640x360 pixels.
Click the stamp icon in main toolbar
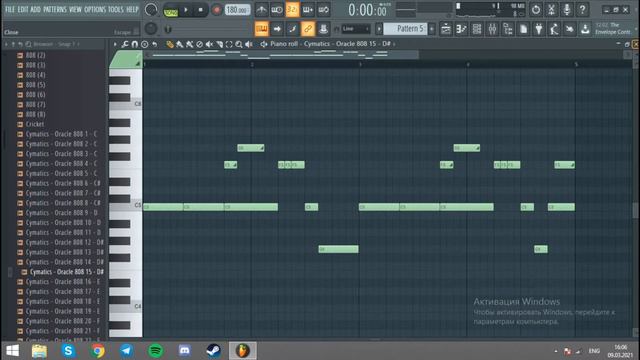tap(323, 29)
